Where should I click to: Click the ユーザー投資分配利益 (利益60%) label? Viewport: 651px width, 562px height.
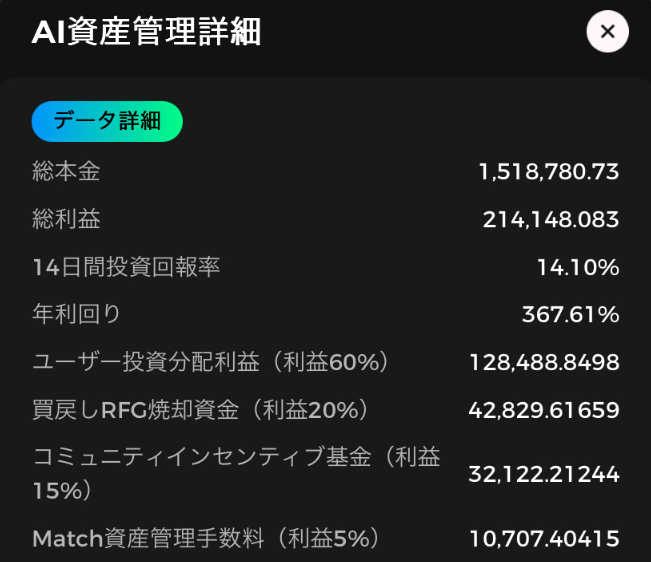(x=211, y=362)
